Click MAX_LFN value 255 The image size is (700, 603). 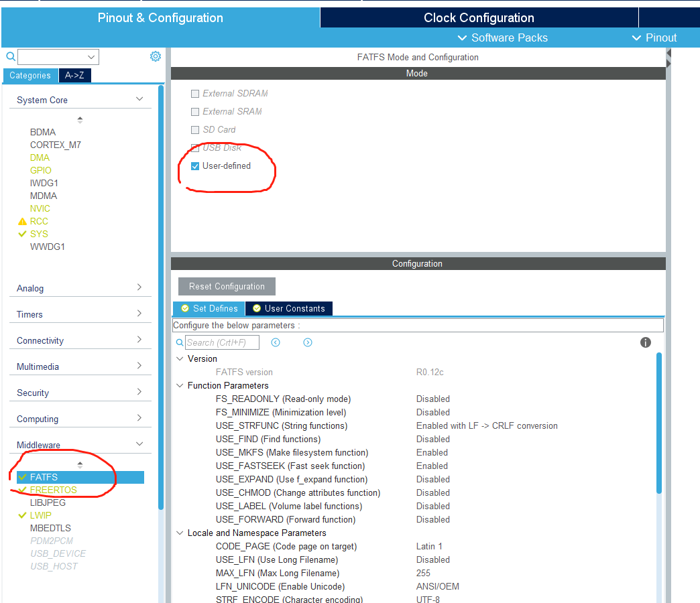click(423, 573)
